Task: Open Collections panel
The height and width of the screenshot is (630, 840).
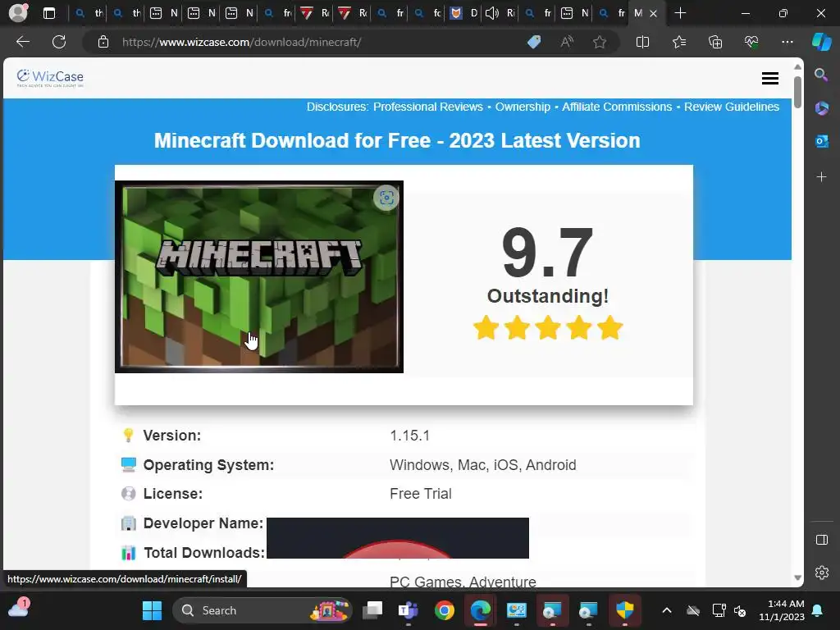Action: [715, 42]
